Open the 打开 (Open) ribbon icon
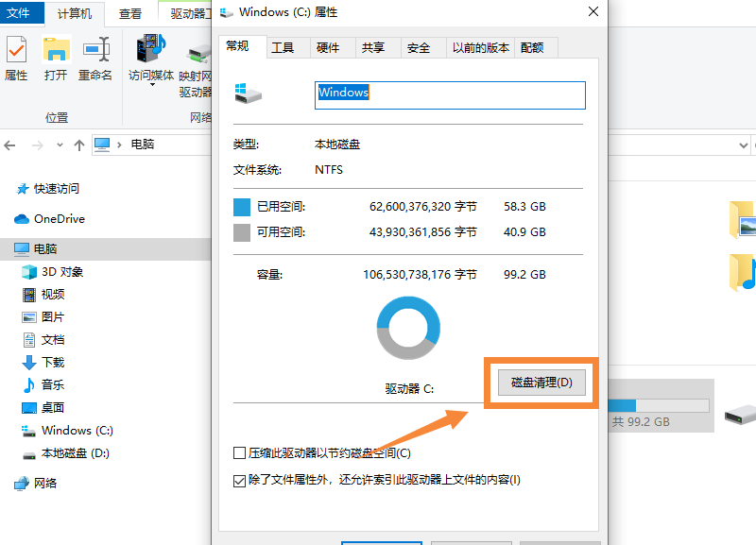Screen dimensions: 756x545 (x=57, y=59)
